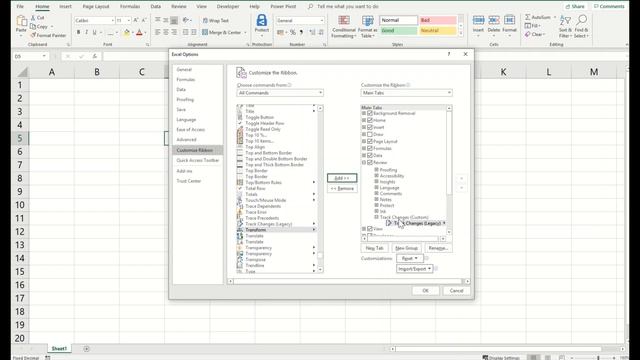Image resolution: width=640 pixels, height=360 pixels.
Task: Click the Format cells icon
Action: pyautogui.click(x=509, y=20)
